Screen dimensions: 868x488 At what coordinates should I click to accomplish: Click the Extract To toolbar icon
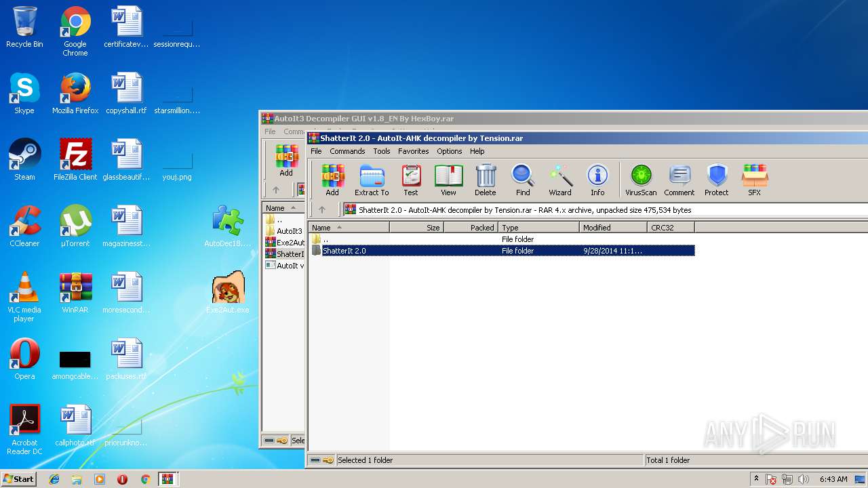[x=372, y=180]
